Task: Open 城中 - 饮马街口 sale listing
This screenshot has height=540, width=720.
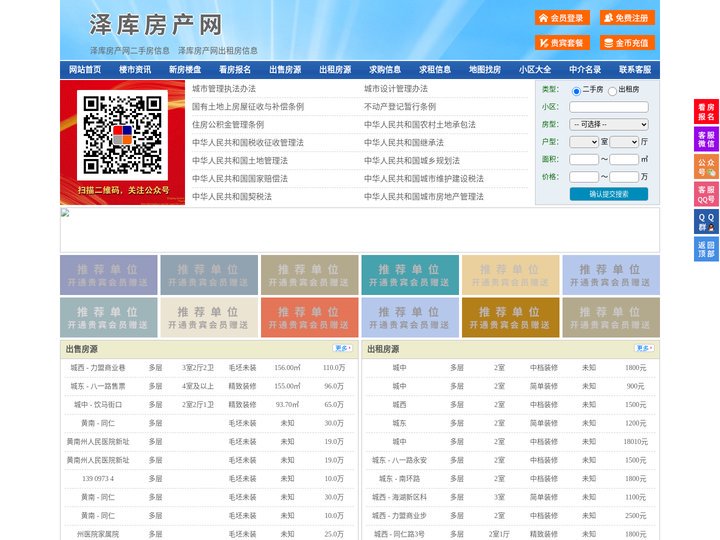Action: point(98,405)
